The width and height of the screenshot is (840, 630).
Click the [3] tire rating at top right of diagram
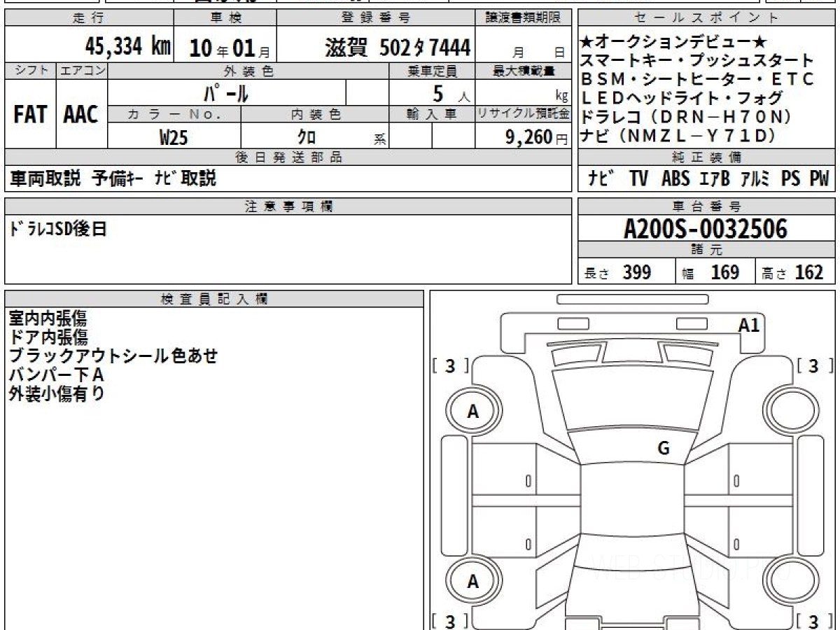tap(813, 365)
